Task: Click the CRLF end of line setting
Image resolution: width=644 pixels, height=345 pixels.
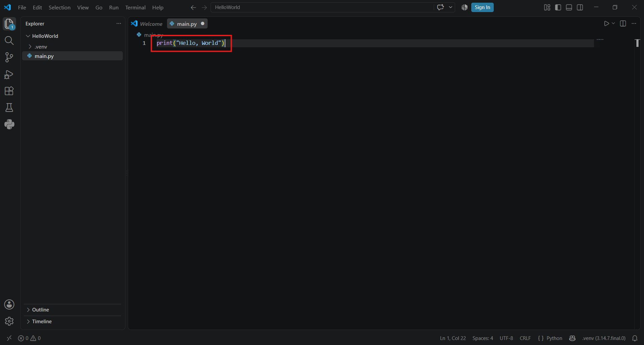Action: click(525, 338)
